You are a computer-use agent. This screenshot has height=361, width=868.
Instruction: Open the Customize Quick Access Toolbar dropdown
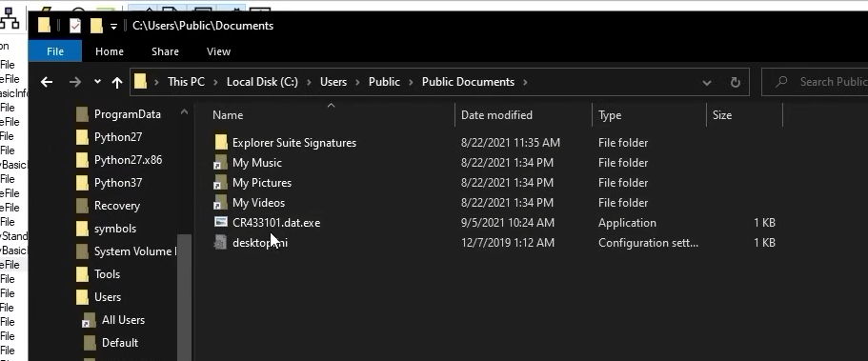(113, 26)
